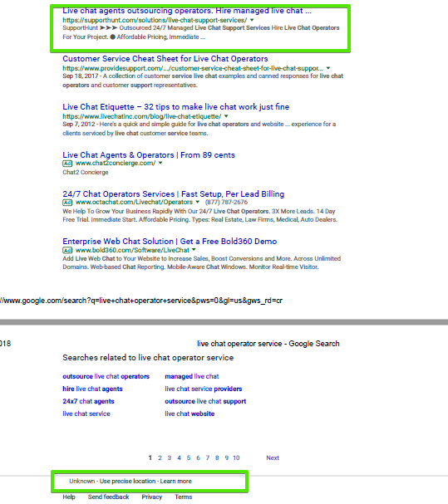This screenshot has height=504, width=448.
Task: Search related: hire live chat agents
Action: tap(92, 389)
